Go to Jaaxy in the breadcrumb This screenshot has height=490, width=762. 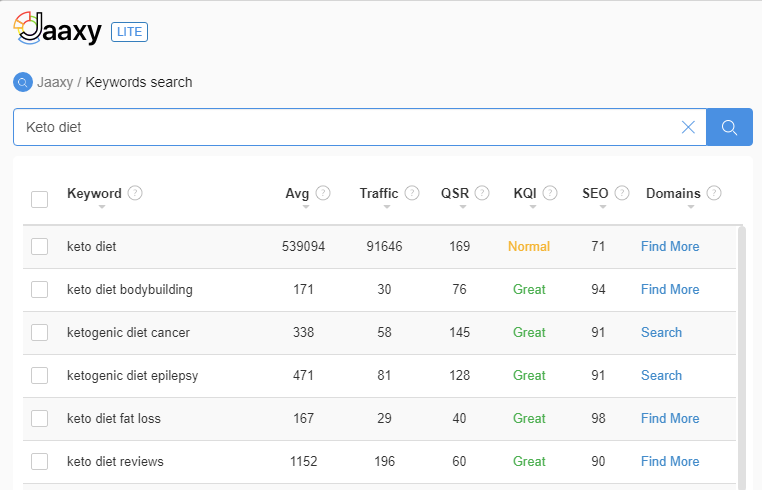coord(55,82)
